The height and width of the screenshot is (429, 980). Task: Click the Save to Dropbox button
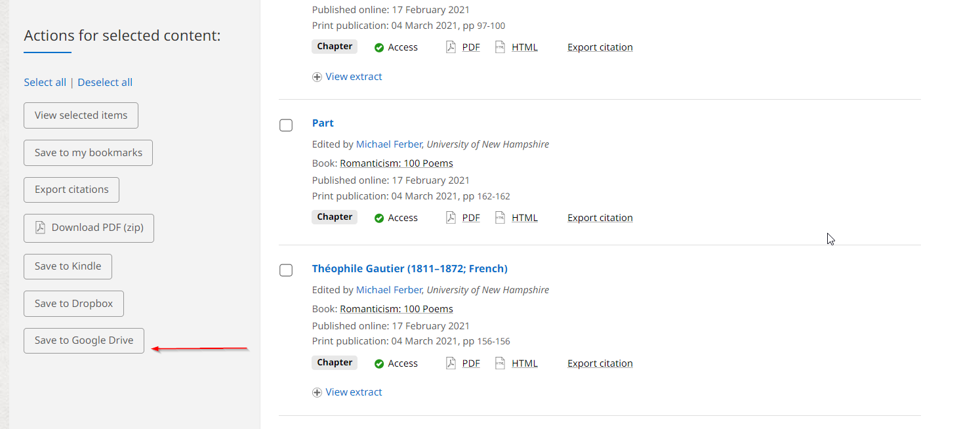[x=73, y=304]
